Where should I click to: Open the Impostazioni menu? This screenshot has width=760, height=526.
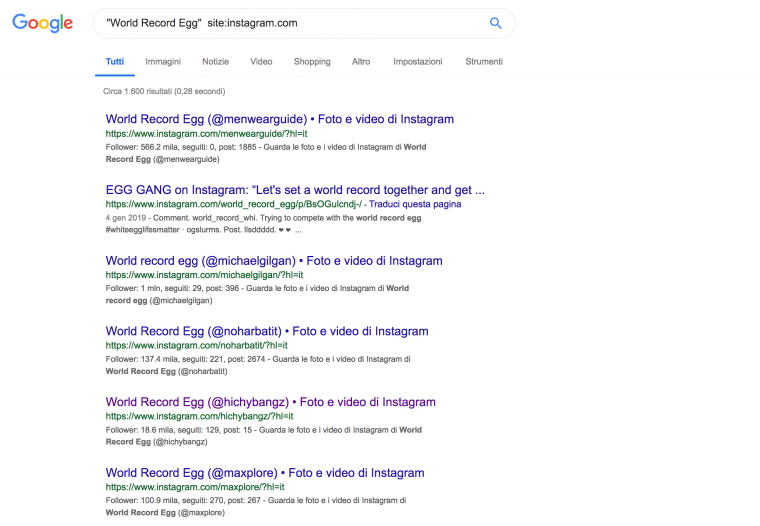coord(418,62)
